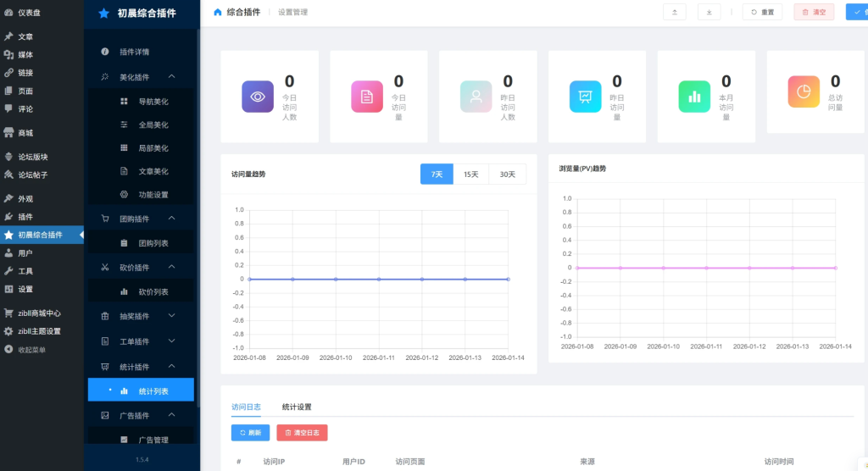This screenshot has width=868, height=471.
Task: Click the home icon beside 综合插件
Action: (x=218, y=12)
